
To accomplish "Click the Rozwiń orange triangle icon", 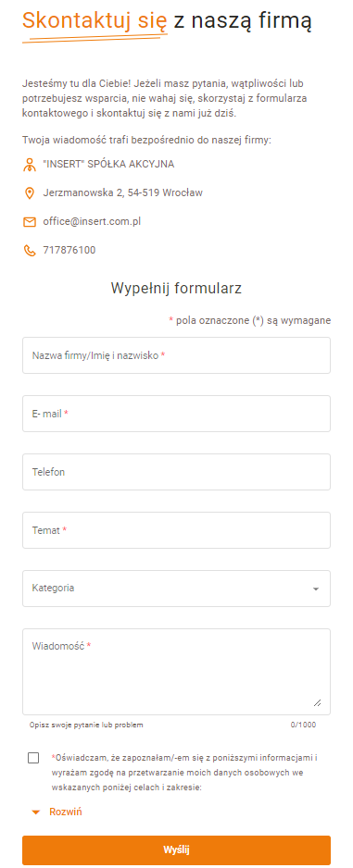I will (36, 812).
